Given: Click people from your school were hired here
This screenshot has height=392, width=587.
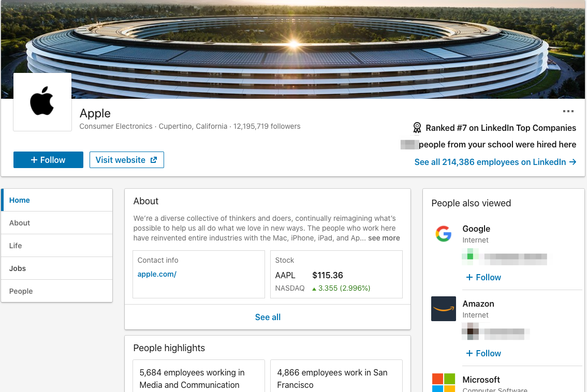Looking at the screenshot, I should pyautogui.click(x=497, y=144).
